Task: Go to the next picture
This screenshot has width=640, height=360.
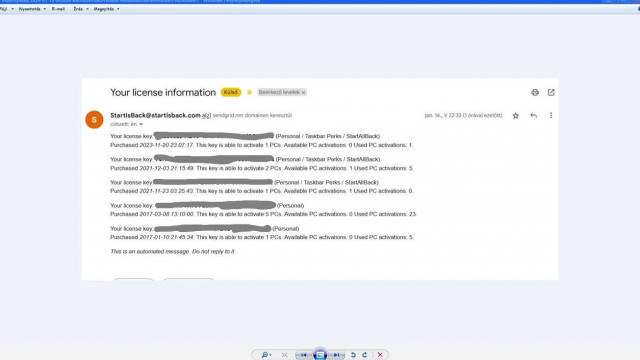Action: pos(337,355)
